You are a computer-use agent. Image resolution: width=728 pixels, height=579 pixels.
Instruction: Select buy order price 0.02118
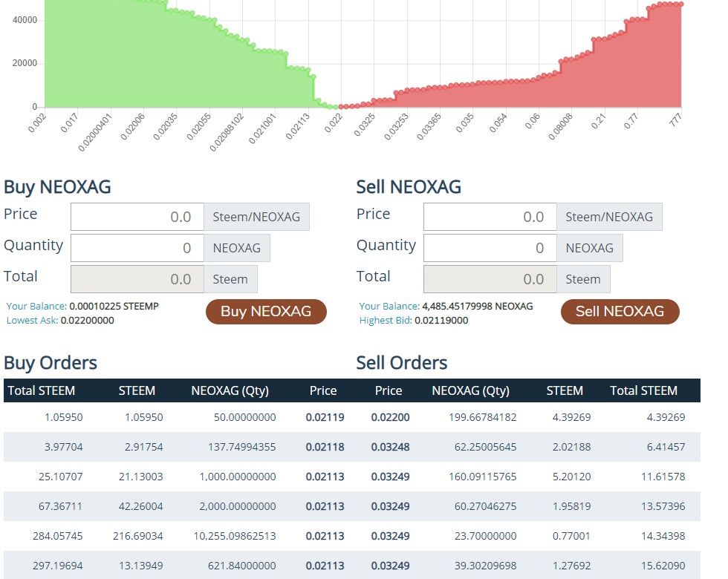pyautogui.click(x=325, y=447)
